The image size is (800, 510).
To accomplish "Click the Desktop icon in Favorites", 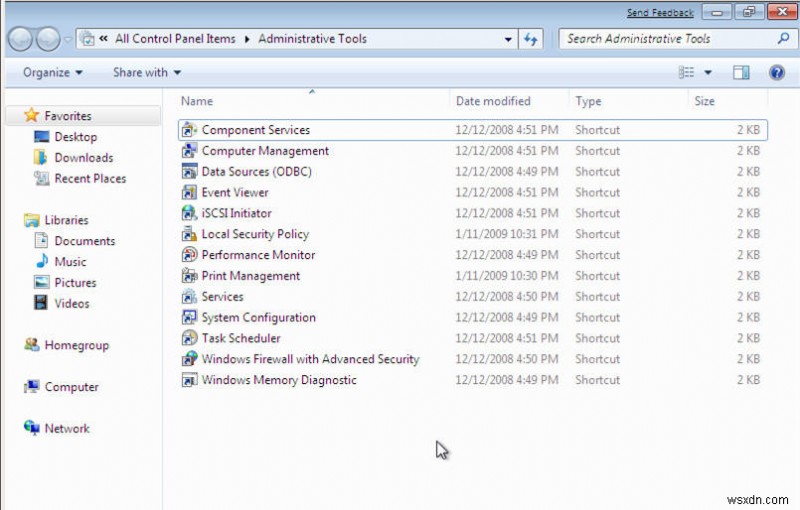I will pyautogui.click(x=41, y=137).
